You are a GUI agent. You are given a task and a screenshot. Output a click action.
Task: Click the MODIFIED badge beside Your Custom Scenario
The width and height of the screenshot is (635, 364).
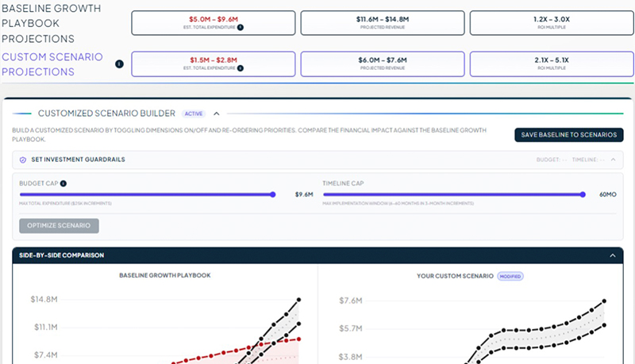tap(510, 276)
